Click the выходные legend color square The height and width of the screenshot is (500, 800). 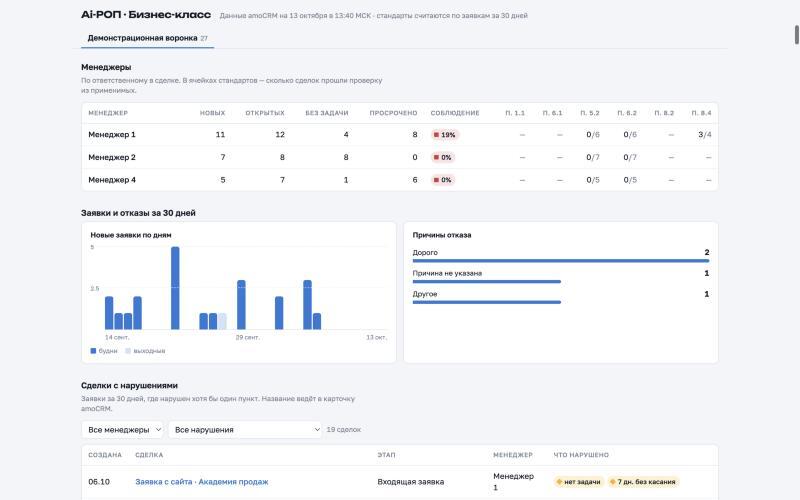pos(128,351)
